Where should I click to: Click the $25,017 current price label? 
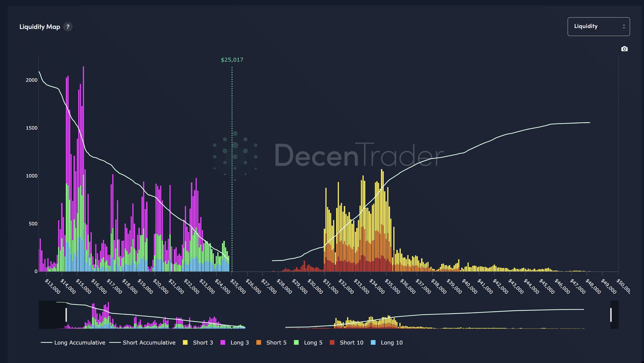[x=232, y=60]
